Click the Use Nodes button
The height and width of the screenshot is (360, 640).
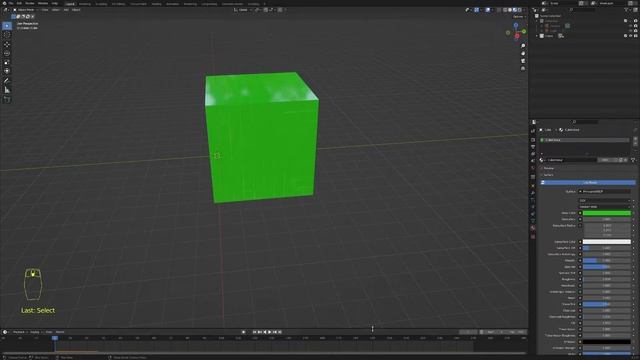pyautogui.click(x=588, y=182)
